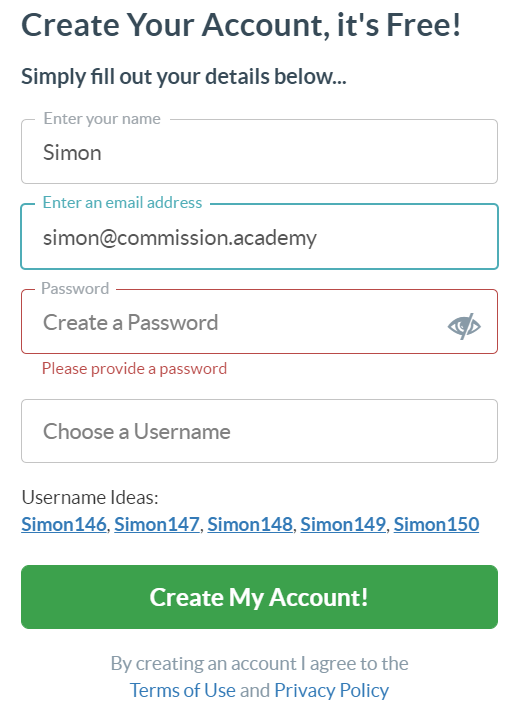
Task: Toggle password visibility eye icon
Action: [464, 326]
